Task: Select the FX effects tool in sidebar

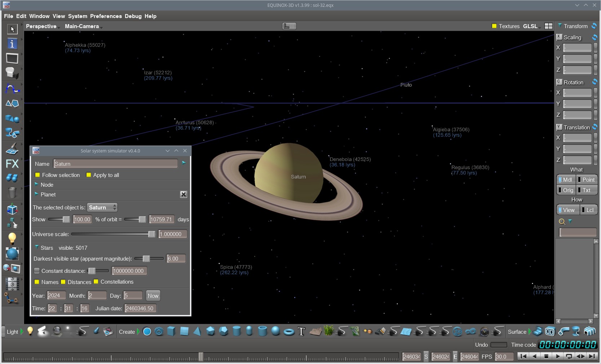Action: 12,164
